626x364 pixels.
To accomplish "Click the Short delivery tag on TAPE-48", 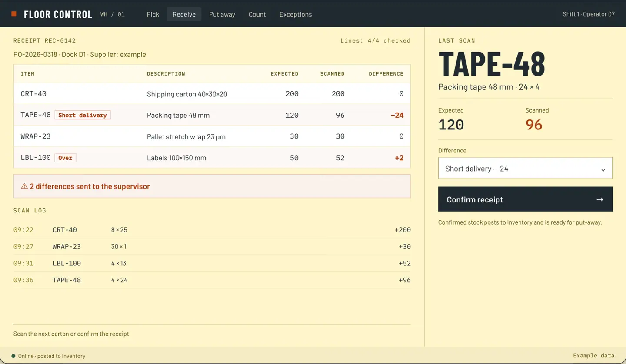I will [83, 115].
